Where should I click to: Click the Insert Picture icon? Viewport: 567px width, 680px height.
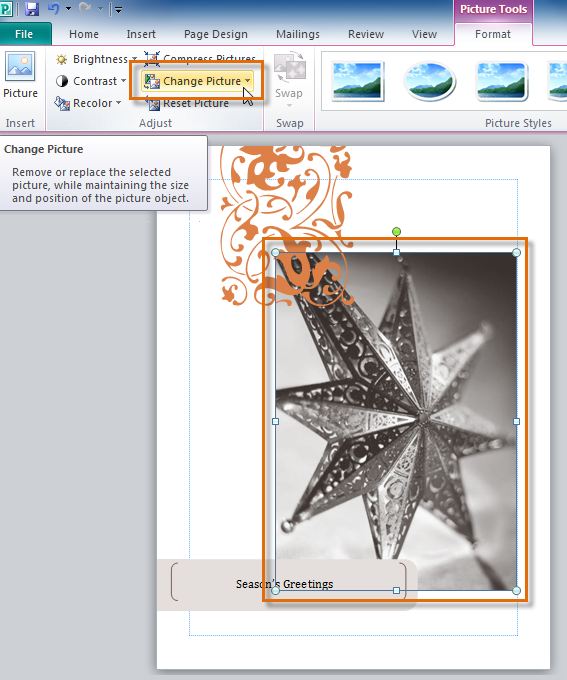click(20, 66)
